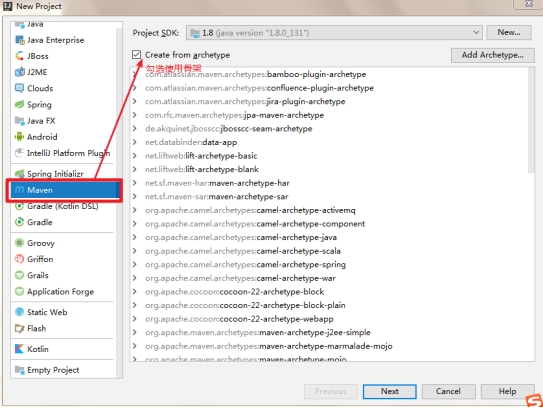Viewport: 543px width, 408px height.
Task: Click the IntelliJ logo in title bar
Action: tap(7, 6)
